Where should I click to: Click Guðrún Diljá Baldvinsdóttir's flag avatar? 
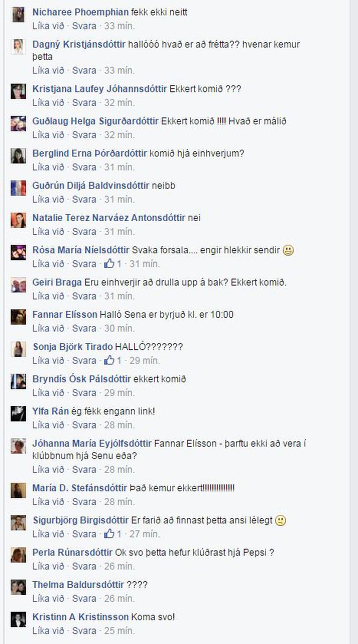point(19,188)
